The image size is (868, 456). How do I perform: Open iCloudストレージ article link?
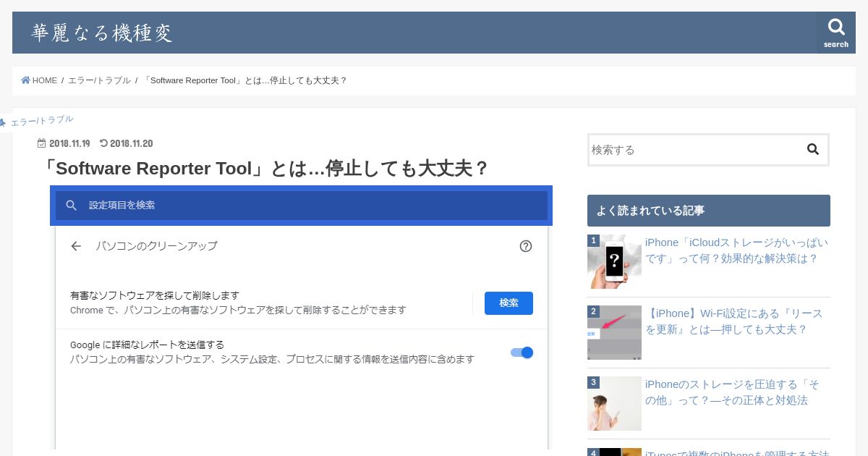pos(736,250)
